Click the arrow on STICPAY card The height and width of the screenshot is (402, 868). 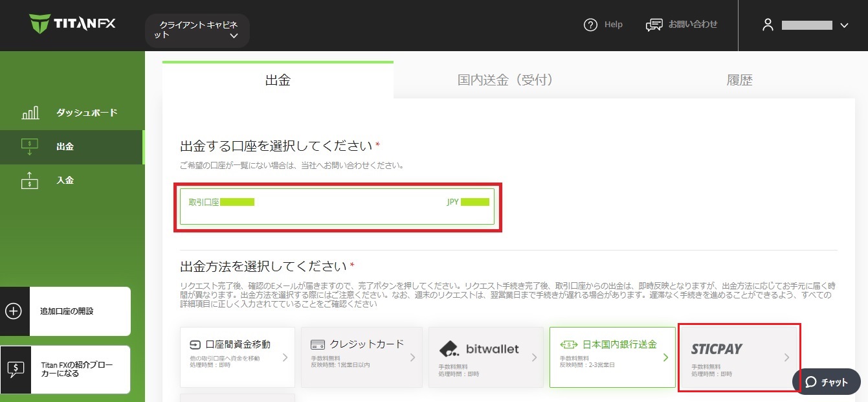point(787,357)
